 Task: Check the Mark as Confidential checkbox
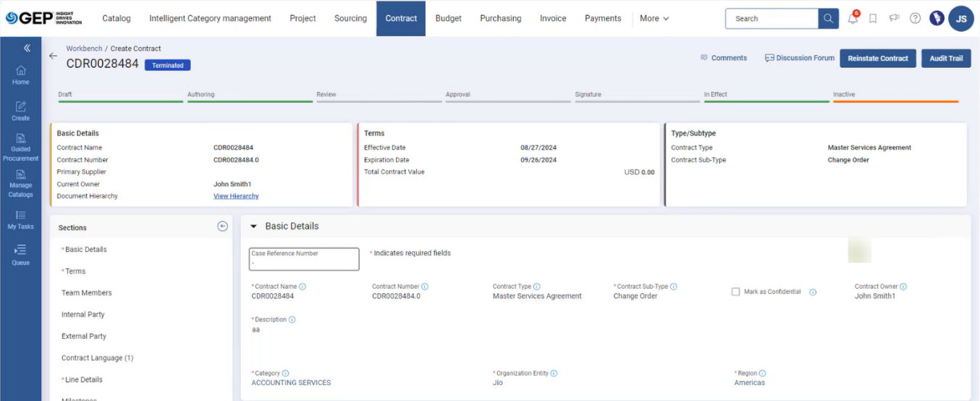click(x=735, y=292)
